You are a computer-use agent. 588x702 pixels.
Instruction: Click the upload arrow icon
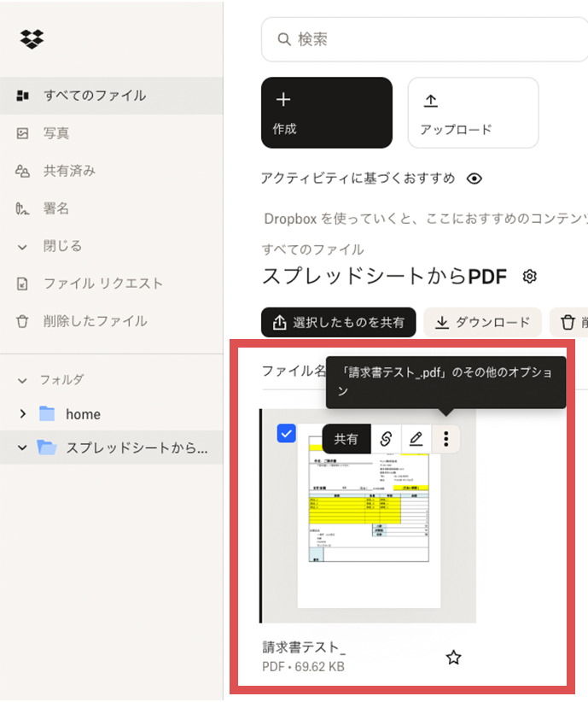(431, 101)
